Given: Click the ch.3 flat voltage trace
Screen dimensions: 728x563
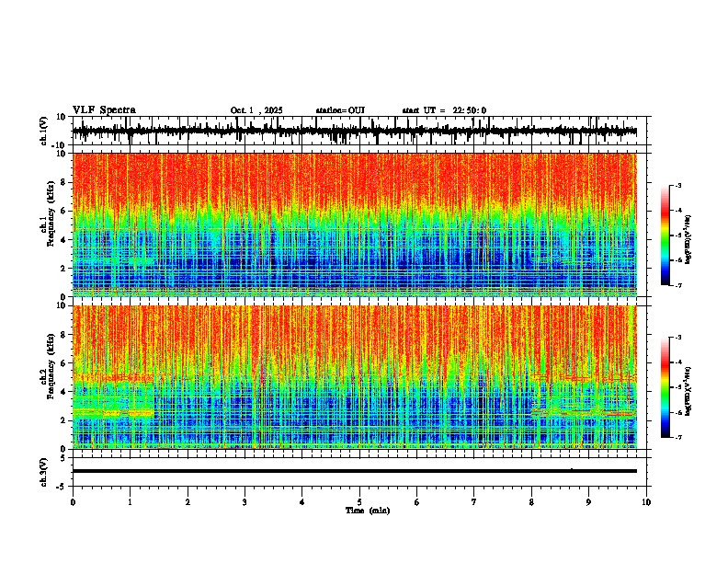Looking at the screenshot, I should point(354,471).
